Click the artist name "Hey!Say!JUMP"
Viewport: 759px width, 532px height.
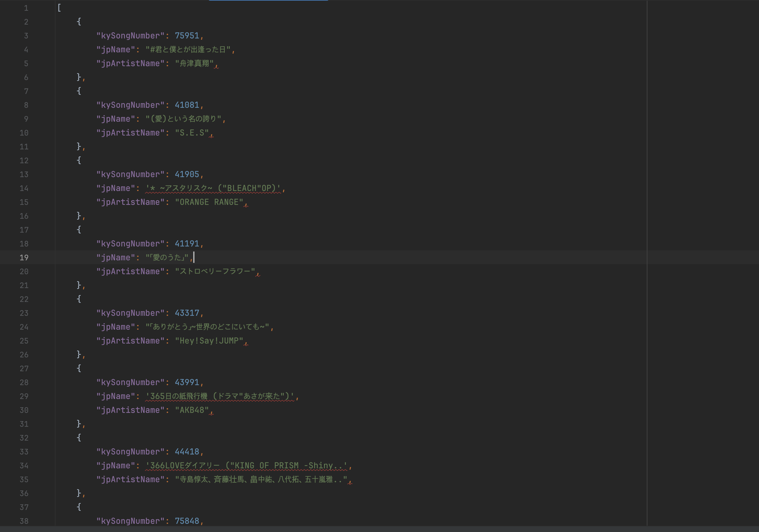tap(209, 341)
